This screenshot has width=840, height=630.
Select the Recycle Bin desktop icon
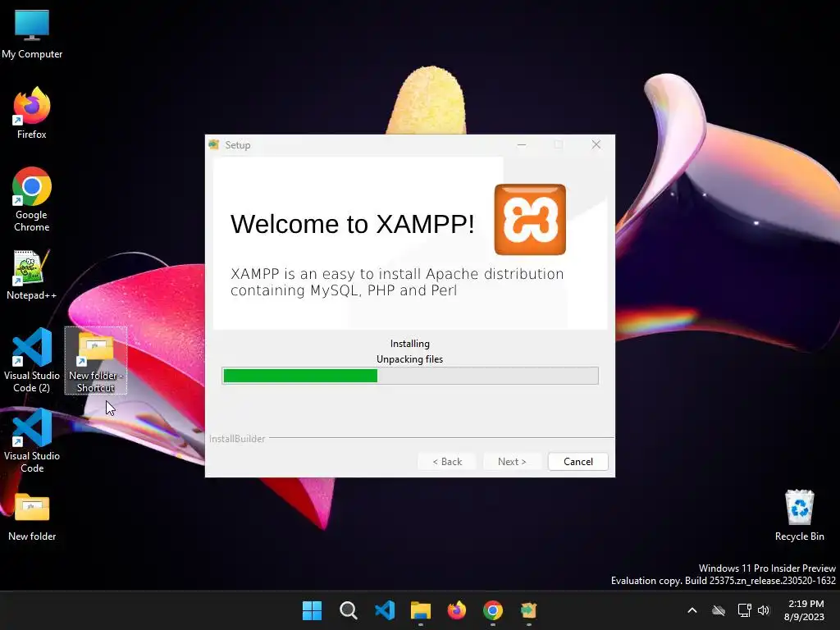point(799,515)
